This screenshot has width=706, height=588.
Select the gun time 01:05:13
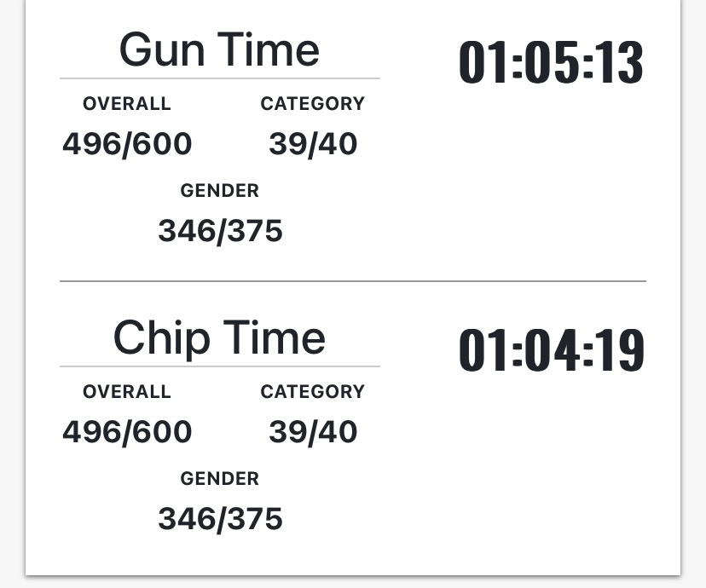click(x=551, y=62)
